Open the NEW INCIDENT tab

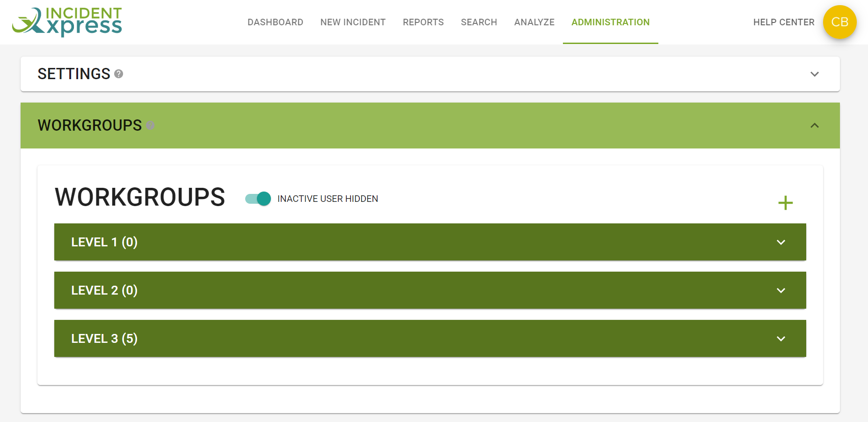pos(353,22)
